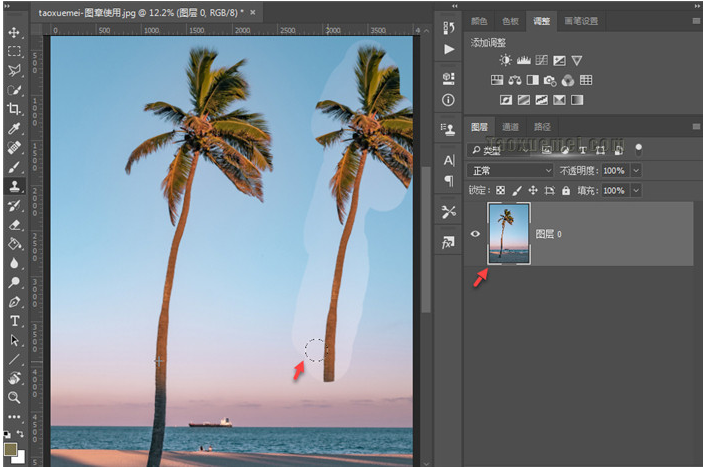The image size is (705, 468).
Task: Hide layer 图层 0 with eye icon
Action: coord(476,233)
